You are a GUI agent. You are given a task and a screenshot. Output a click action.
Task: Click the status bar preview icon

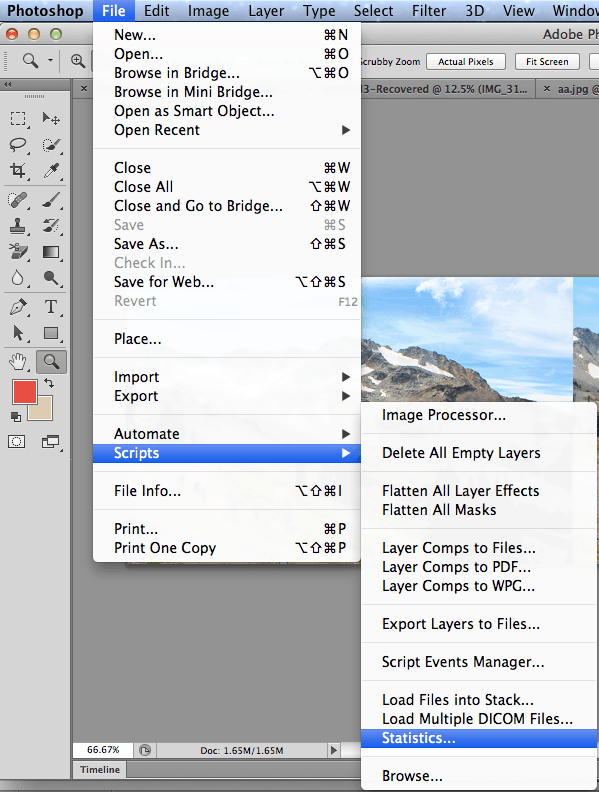point(145,750)
